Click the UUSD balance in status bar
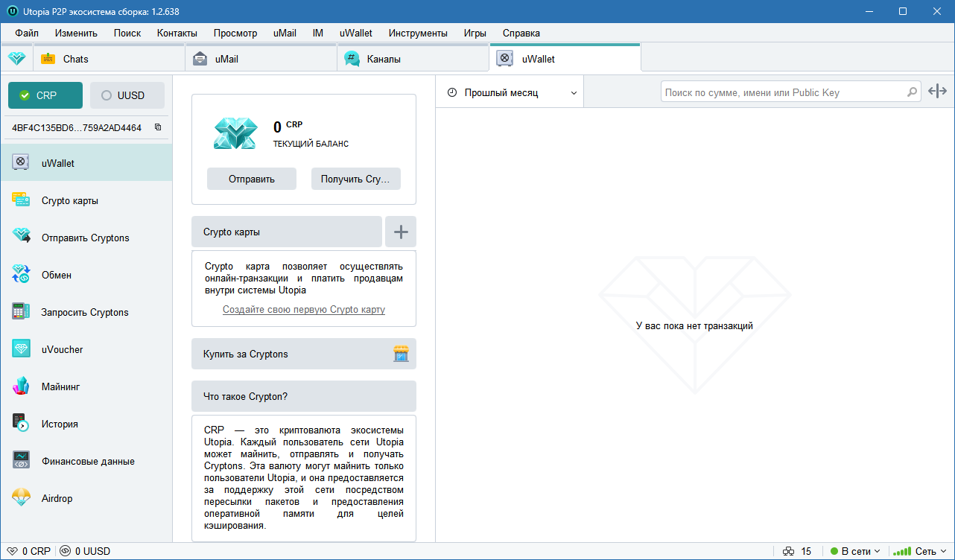The image size is (955, 560). pos(85,552)
